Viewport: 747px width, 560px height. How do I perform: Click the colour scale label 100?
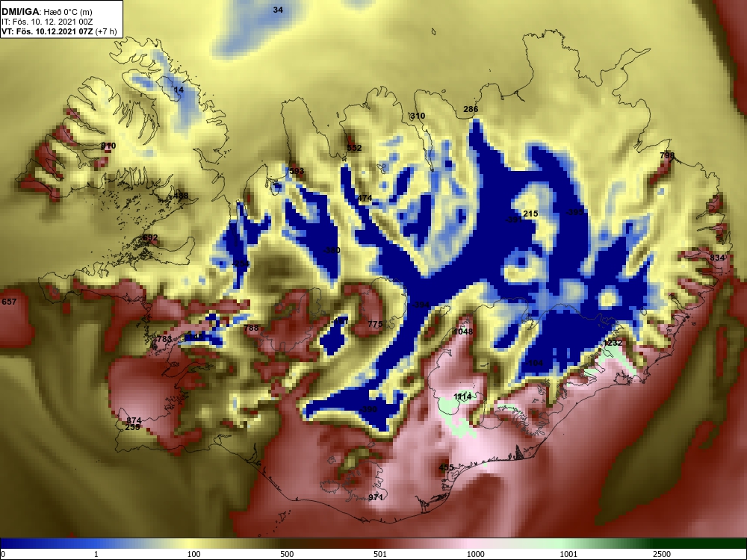[x=194, y=554]
